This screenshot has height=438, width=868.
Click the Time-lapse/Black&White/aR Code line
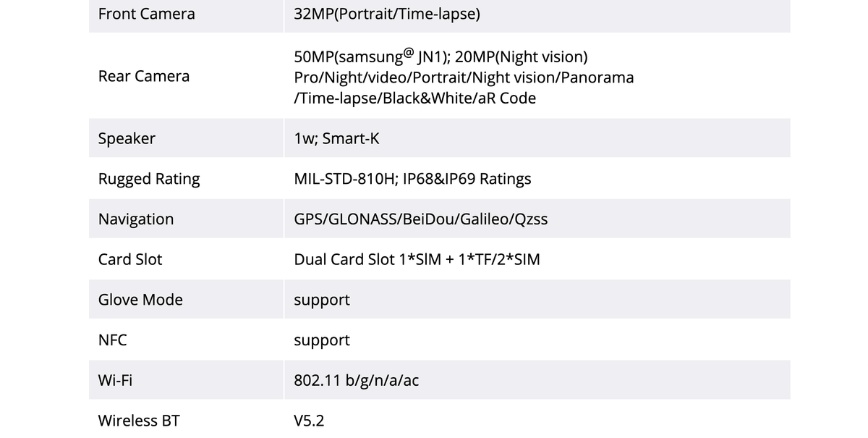click(415, 98)
